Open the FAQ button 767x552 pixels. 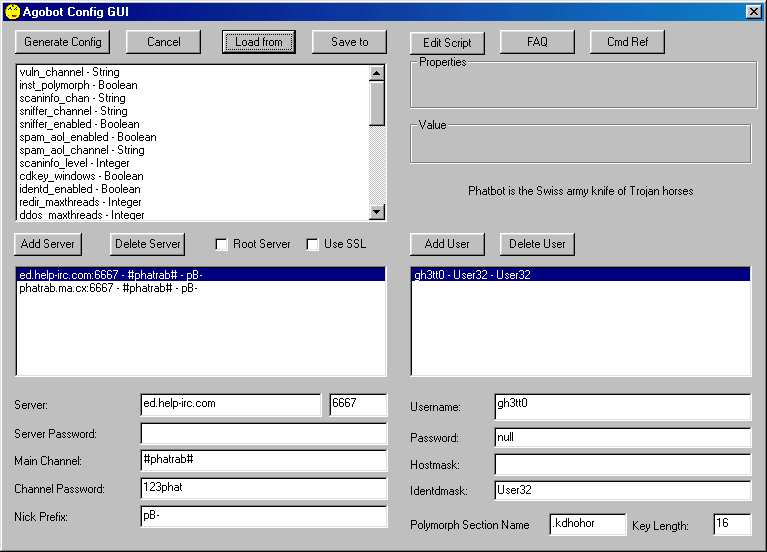tap(537, 42)
